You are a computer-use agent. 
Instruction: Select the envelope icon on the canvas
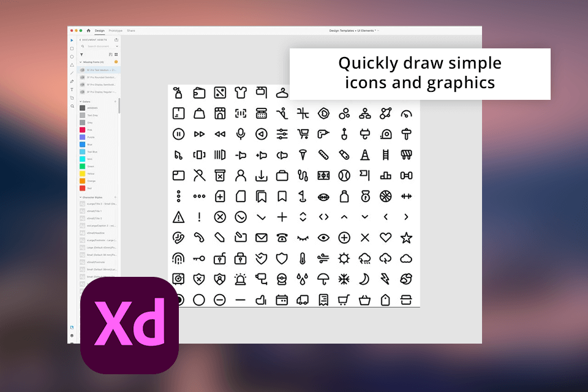pos(262,238)
